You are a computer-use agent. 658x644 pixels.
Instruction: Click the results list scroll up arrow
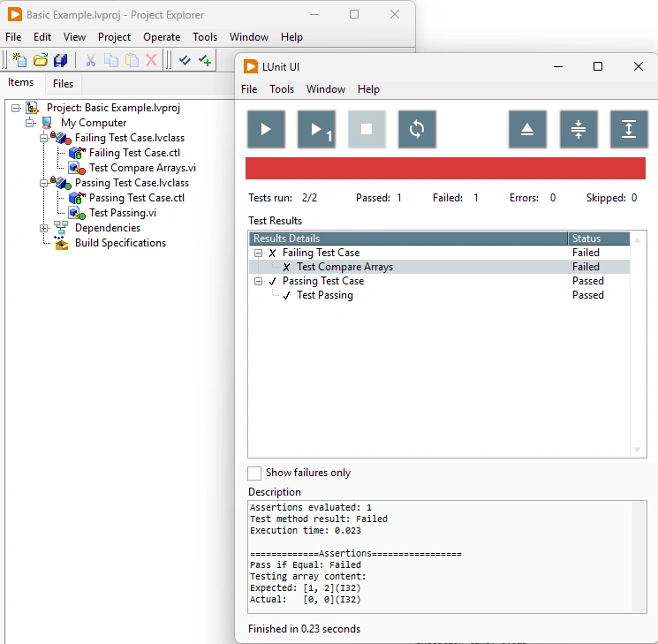coord(638,240)
